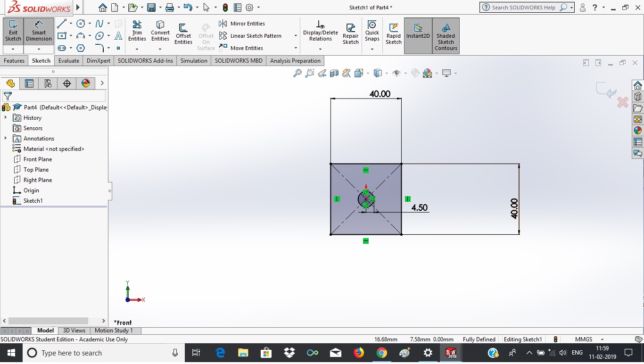Open the MMGS unit system dropdown
Screen dimensions: 644x364
(x=602, y=339)
